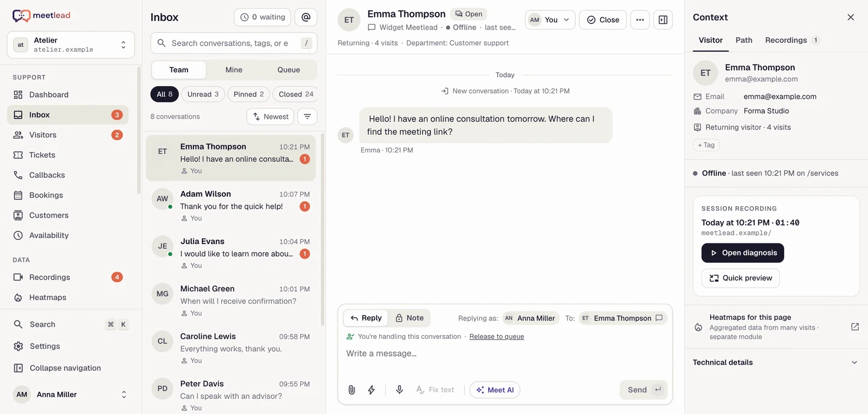Click emma@example.com email value

pos(780,96)
